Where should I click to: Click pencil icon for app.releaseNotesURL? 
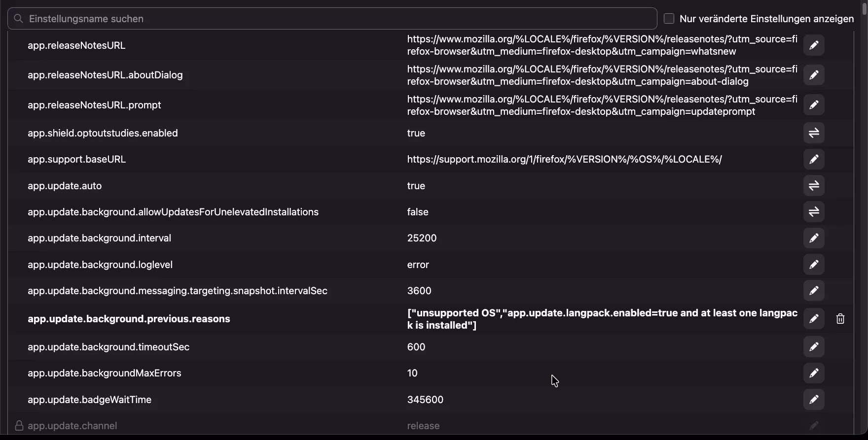[814, 45]
